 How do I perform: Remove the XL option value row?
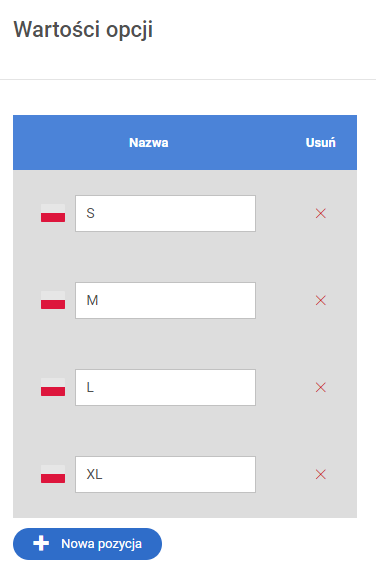point(320,474)
